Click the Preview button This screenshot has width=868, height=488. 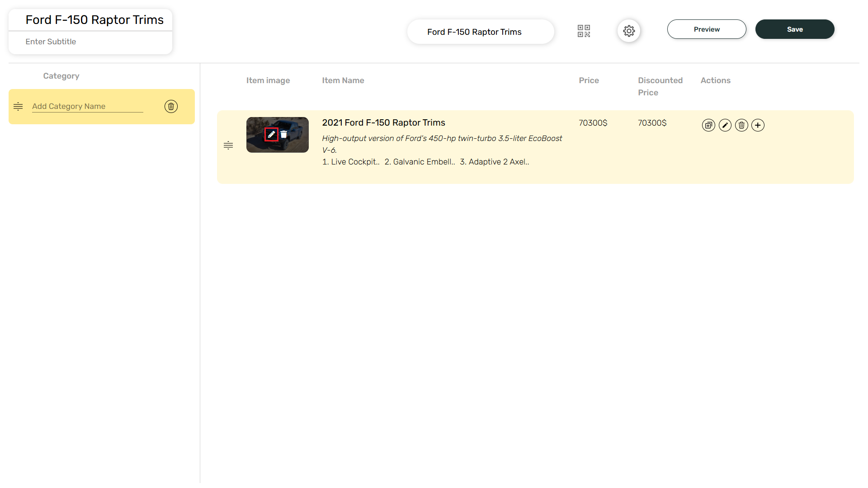coord(707,29)
